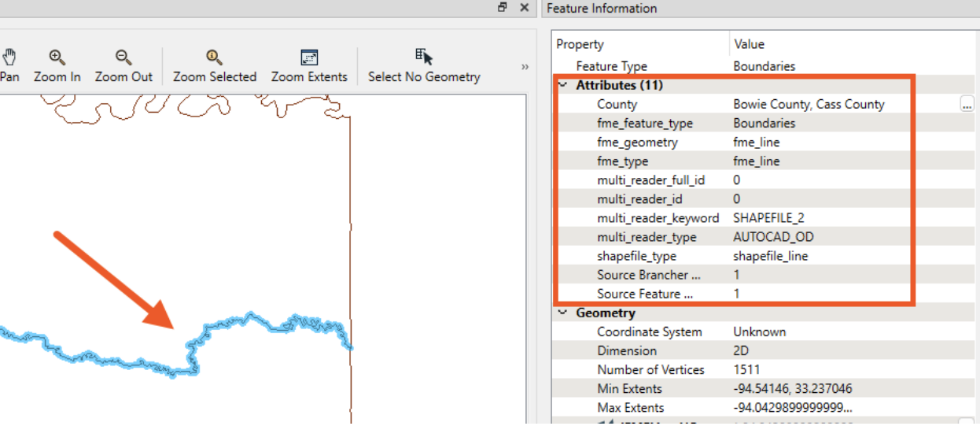Select Source Feature attribute row
Image resolution: width=980 pixels, height=426 pixels.
[x=764, y=294]
